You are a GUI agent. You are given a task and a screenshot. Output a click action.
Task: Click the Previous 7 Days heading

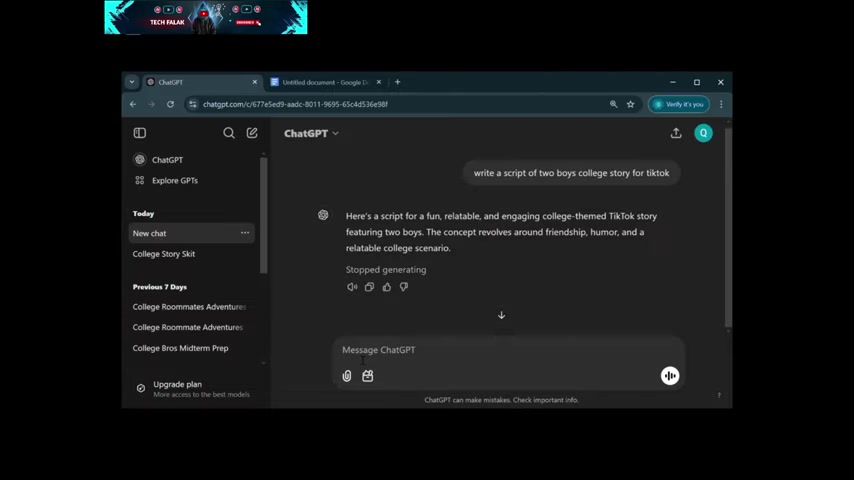(160, 287)
